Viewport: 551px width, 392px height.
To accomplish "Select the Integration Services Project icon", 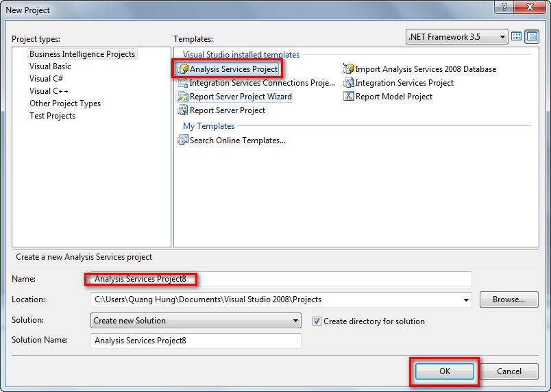I will (x=348, y=83).
